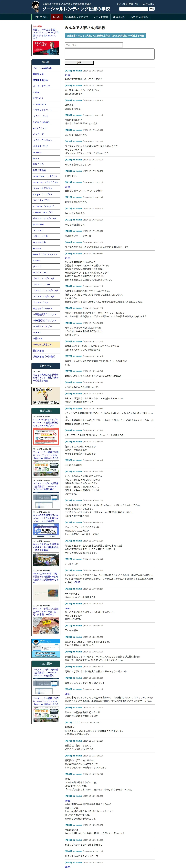Click the ファンド投資 ad banner thumbnail
The image size is (186, 868).
coord(46,48)
